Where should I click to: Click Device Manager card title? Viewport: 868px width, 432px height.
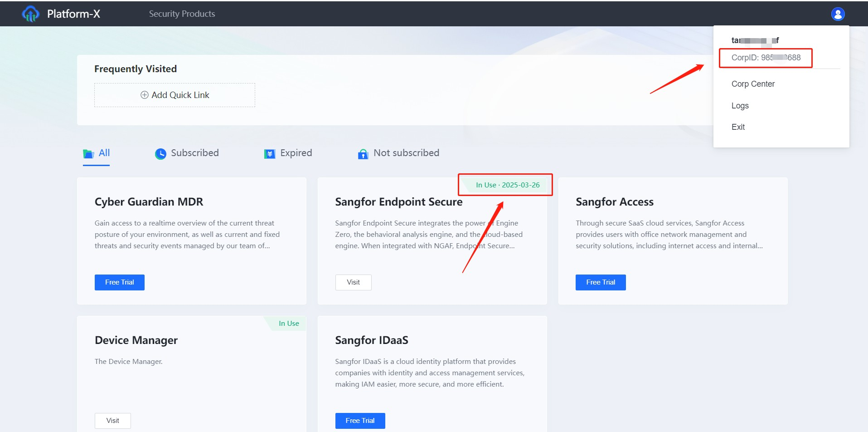[136, 340]
